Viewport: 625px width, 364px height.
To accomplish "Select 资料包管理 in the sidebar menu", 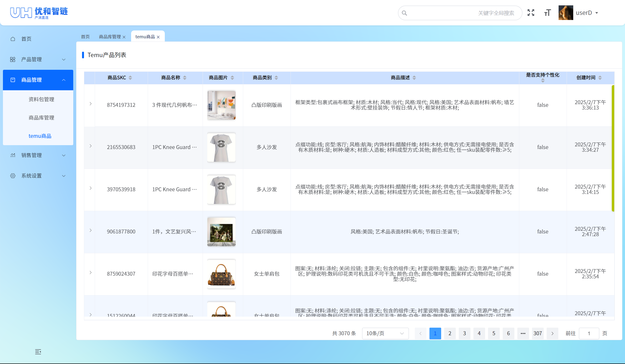I will click(x=42, y=99).
